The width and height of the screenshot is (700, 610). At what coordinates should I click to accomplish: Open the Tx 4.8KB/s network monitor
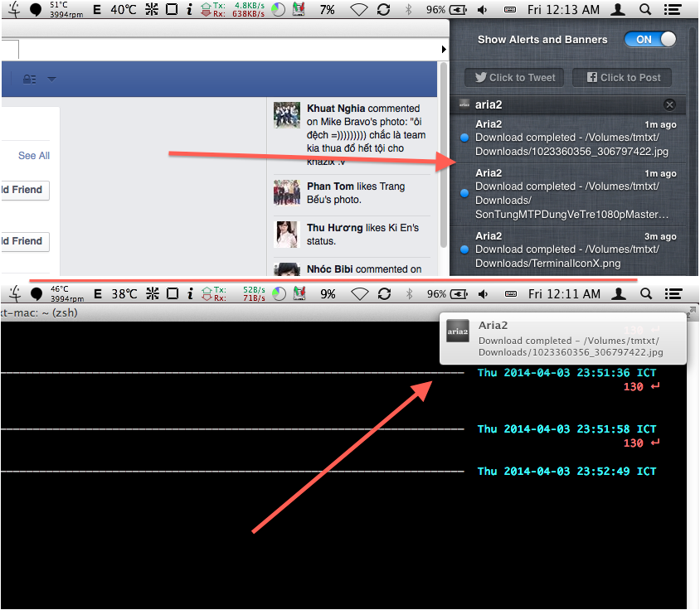232,9
